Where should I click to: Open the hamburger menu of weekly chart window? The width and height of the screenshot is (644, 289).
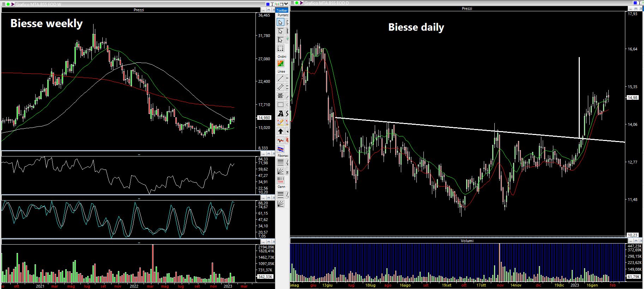tap(3, 4)
